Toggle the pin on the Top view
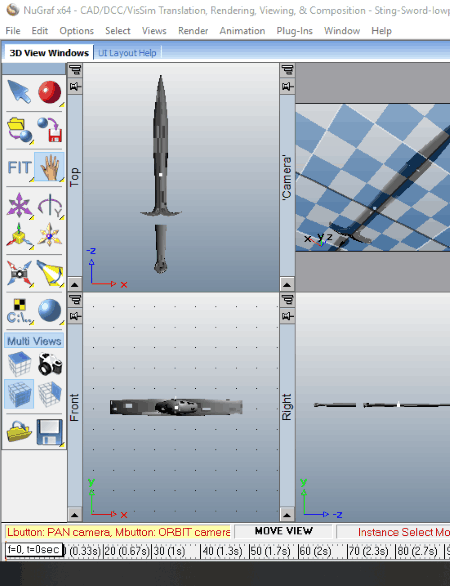The height and width of the screenshot is (586, 450). [x=75, y=87]
